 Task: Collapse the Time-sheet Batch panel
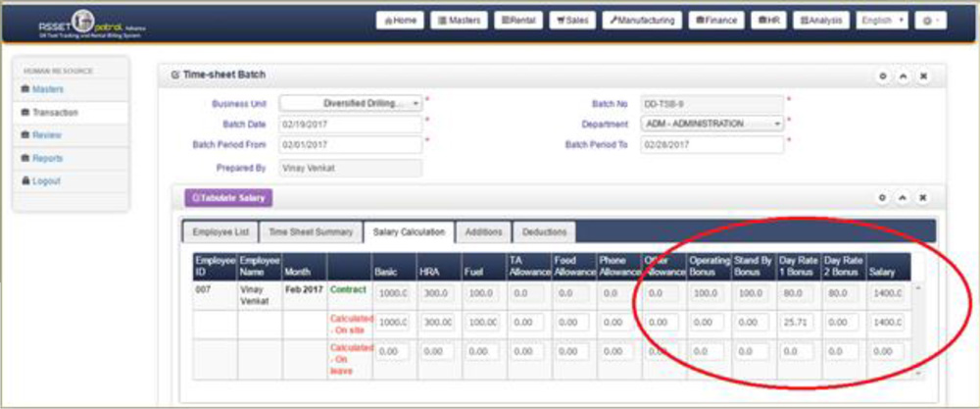click(903, 75)
